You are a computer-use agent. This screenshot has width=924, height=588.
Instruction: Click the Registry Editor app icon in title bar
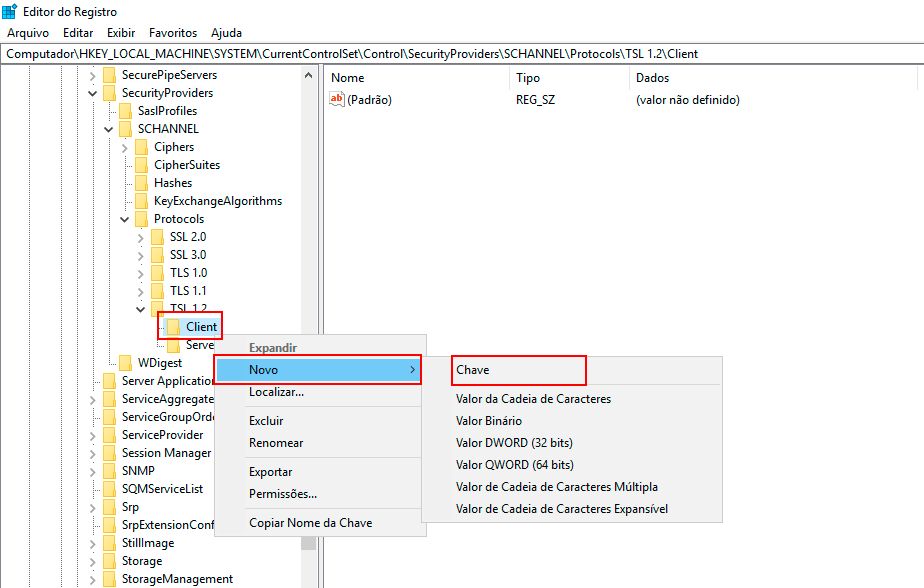pyautogui.click(x=9, y=11)
